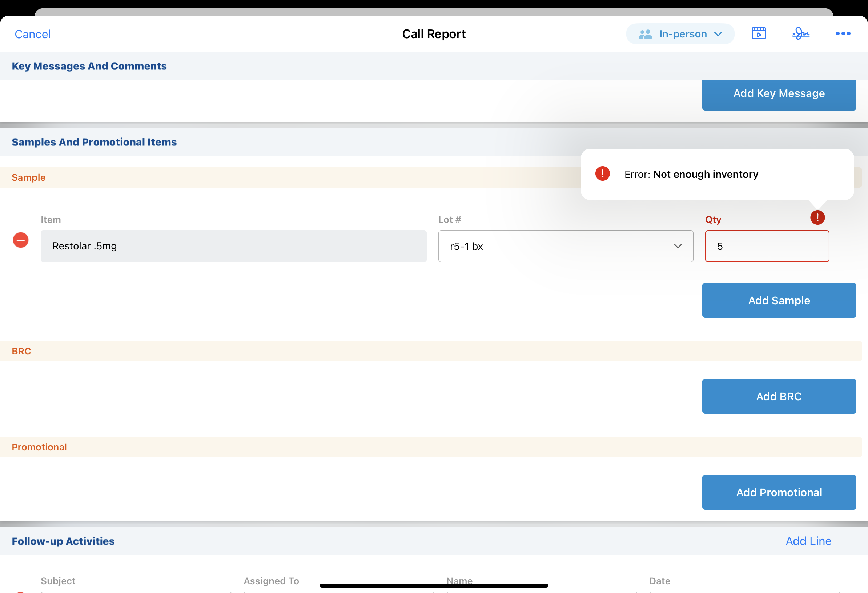Tap the people icon in In-person selector
Viewport: 868px width, 593px height.
click(x=645, y=34)
